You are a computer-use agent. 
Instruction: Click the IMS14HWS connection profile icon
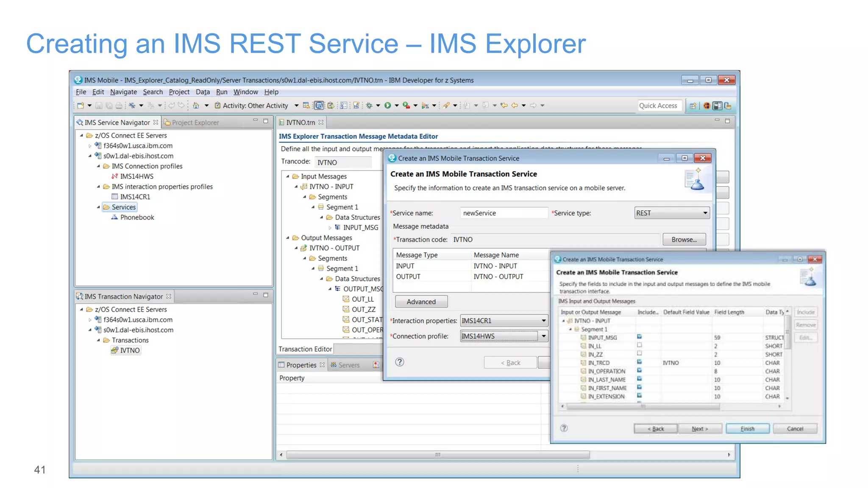coord(114,176)
